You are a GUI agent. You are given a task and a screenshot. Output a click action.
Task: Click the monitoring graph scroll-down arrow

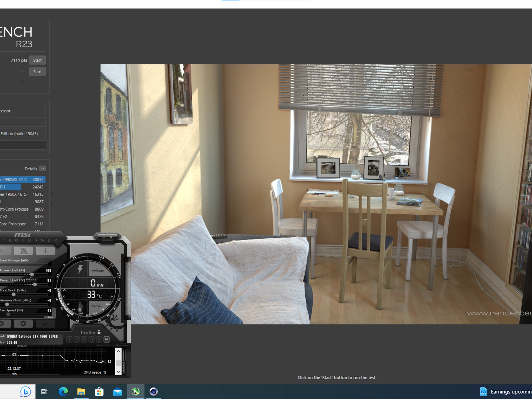pos(118,372)
